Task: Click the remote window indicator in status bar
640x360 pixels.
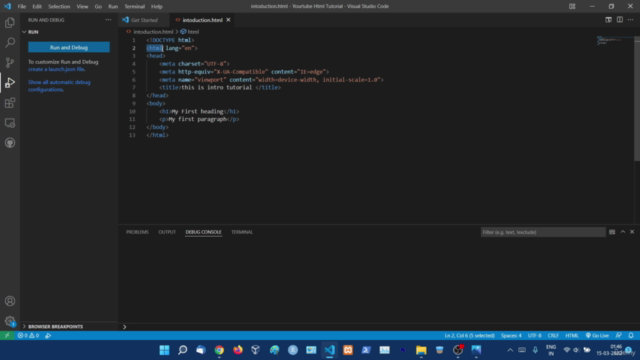Action: [x=7, y=336]
